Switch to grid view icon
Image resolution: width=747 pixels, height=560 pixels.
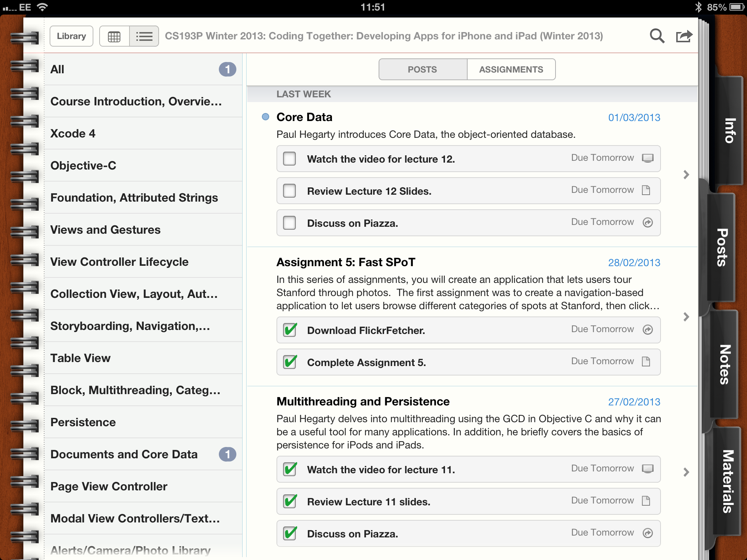pos(114,36)
